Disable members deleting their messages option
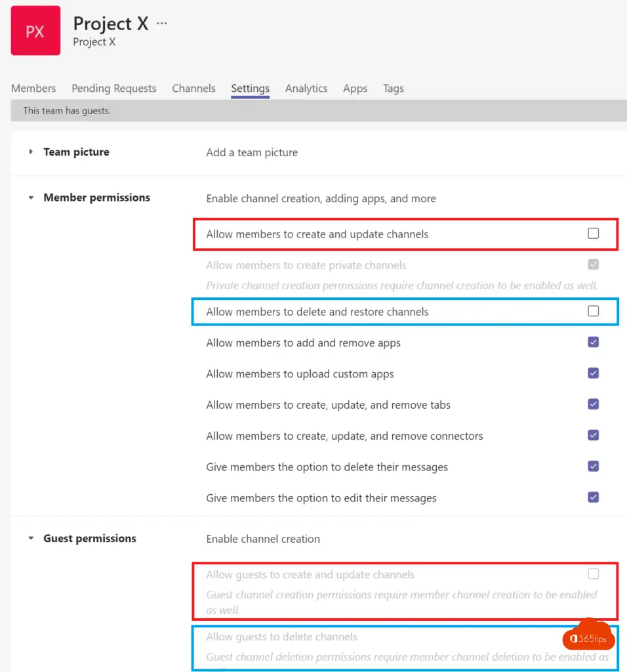Viewport: 627px width, 672px height. point(593,467)
